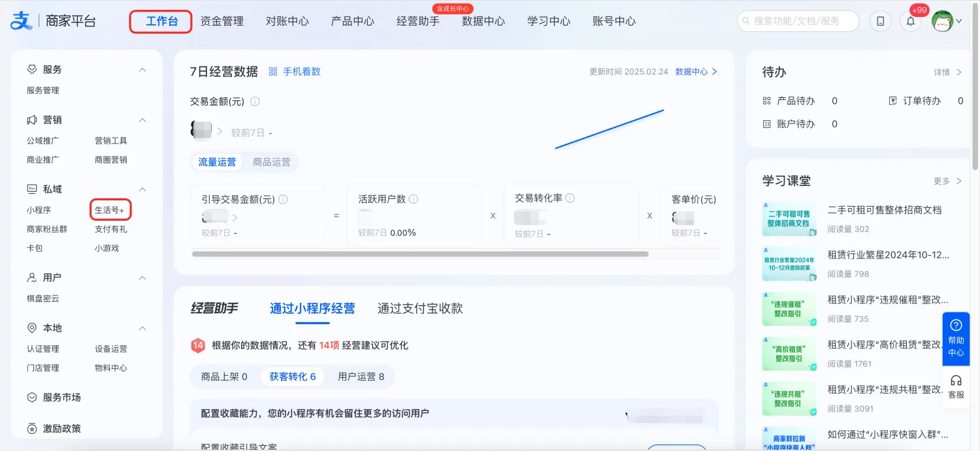Open the account dropdown arrow beside avatar
The width and height of the screenshot is (980, 451).
[959, 22]
